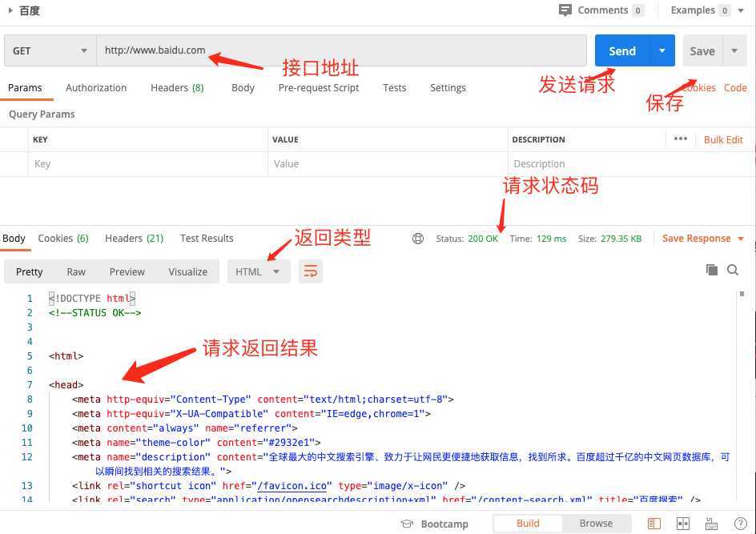The image size is (756, 534).
Task: Open the help question mark icon
Action: (x=740, y=524)
